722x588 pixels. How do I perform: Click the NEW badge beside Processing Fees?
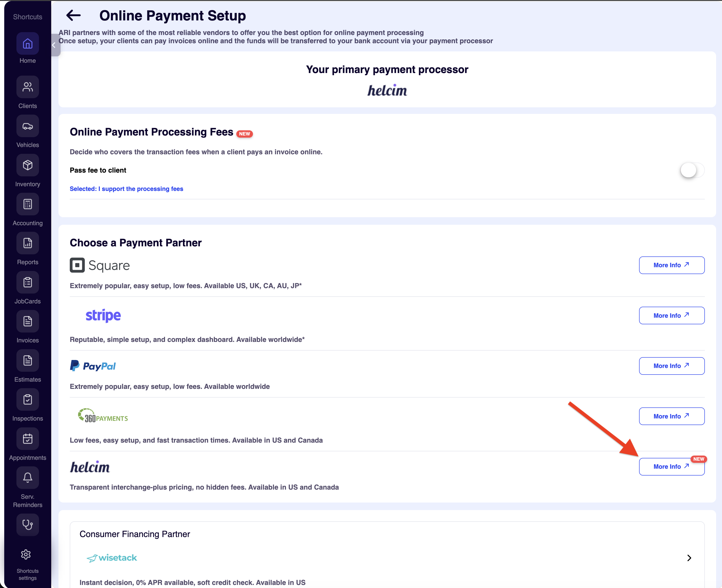(x=245, y=134)
